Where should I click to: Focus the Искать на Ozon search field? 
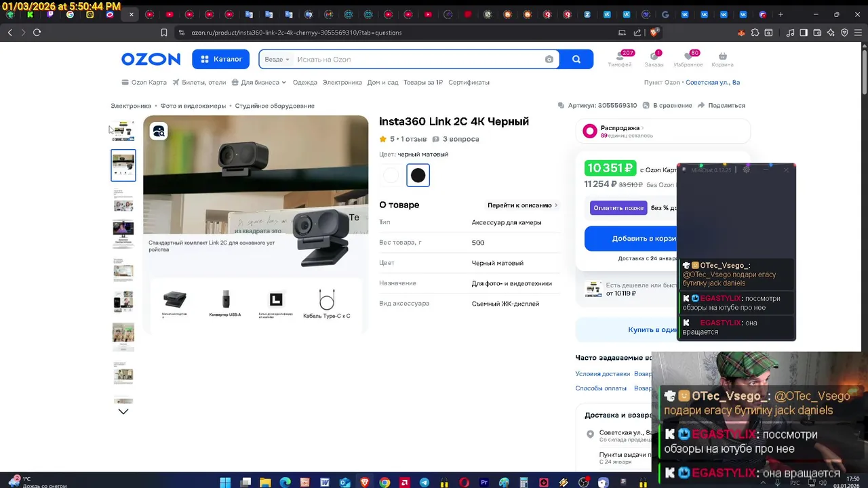tap(417, 60)
